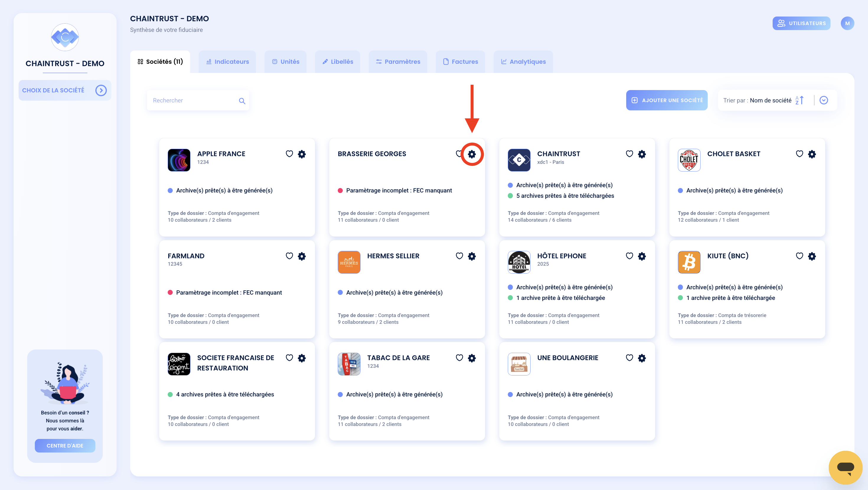Favorite CHOLET BASKET with heart
This screenshot has height=490, width=868.
click(800, 154)
